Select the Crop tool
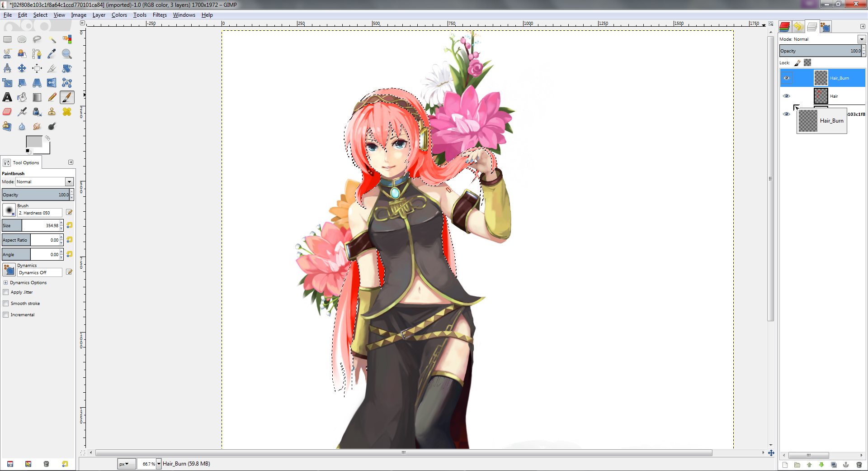Image resolution: width=868 pixels, height=471 pixels. point(52,68)
